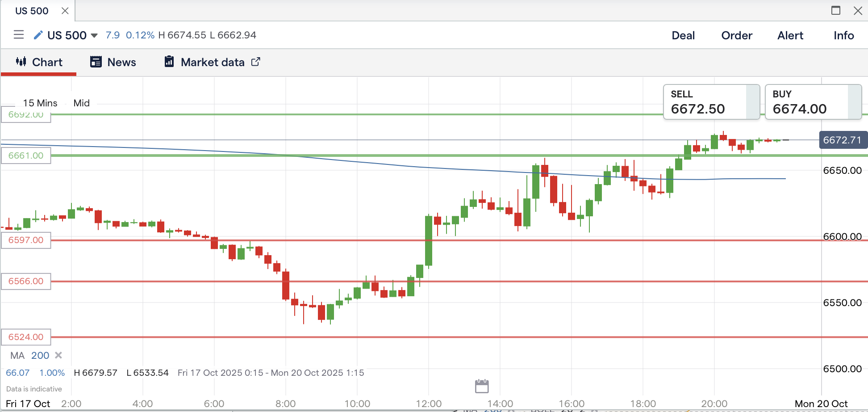Screen dimensions: 868x412
Task: Remove the MA 200 indicator
Action: [58, 355]
